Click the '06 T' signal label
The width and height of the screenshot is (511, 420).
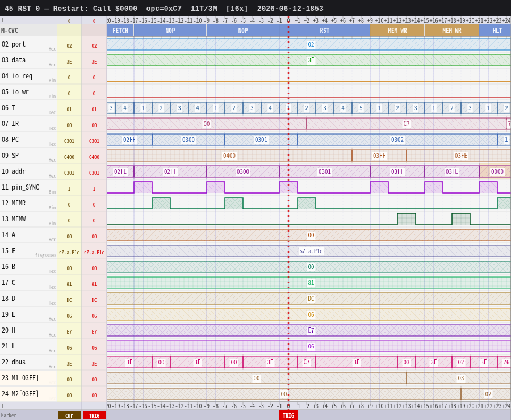(x=9, y=108)
